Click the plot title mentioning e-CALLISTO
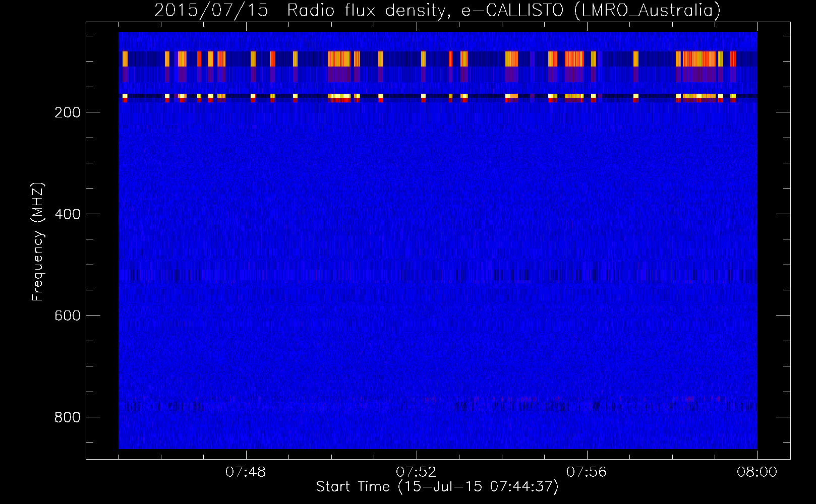The width and height of the screenshot is (816, 504). tap(437, 10)
